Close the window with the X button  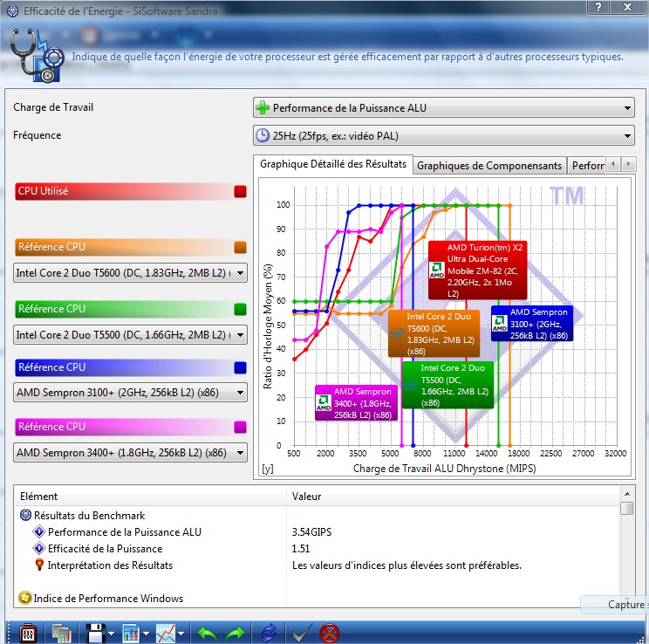point(628,7)
